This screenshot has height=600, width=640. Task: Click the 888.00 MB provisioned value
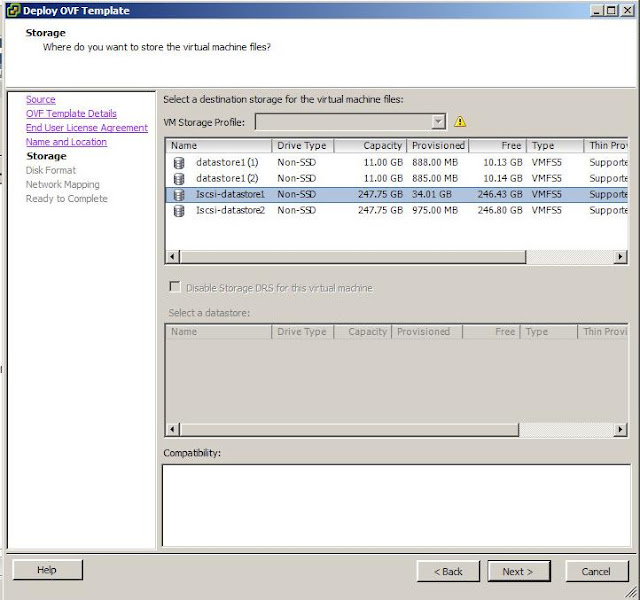[435, 162]
